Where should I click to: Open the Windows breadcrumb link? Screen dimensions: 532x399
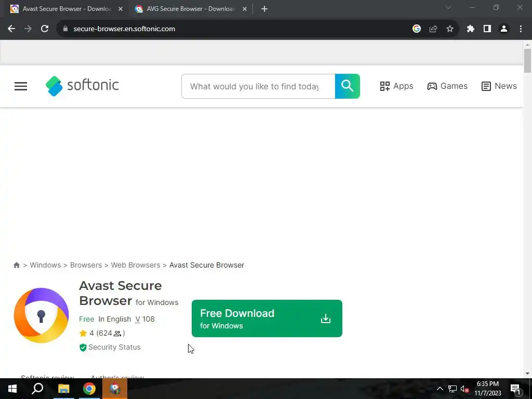(46, 265)
